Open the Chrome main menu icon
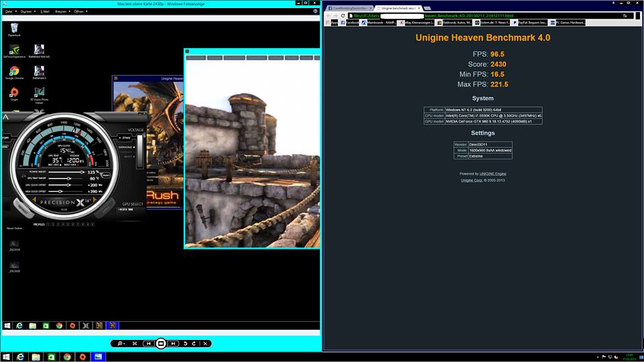Viewport: 644px width, 362px height. tap(638, 15)
